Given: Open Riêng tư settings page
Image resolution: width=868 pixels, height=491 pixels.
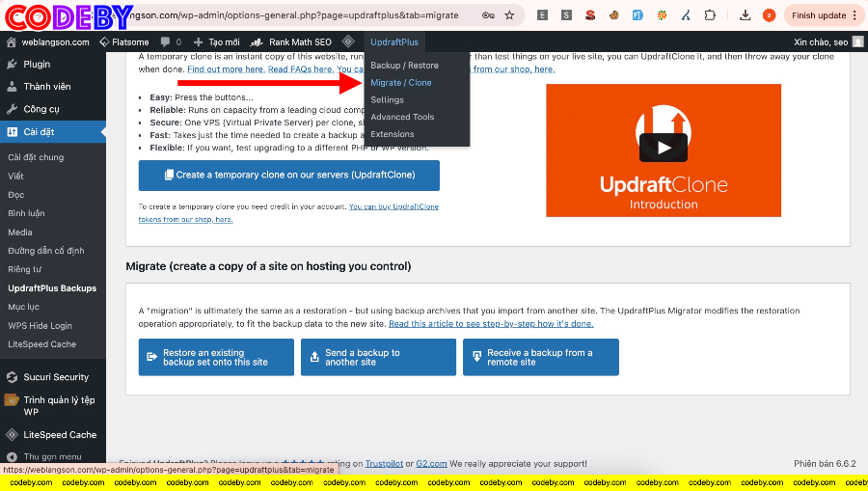Looking at the screenshot, I should [x=25, y=269].
